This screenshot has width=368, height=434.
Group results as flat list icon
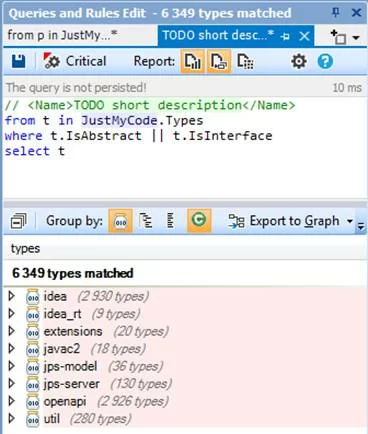click(170, 221)
